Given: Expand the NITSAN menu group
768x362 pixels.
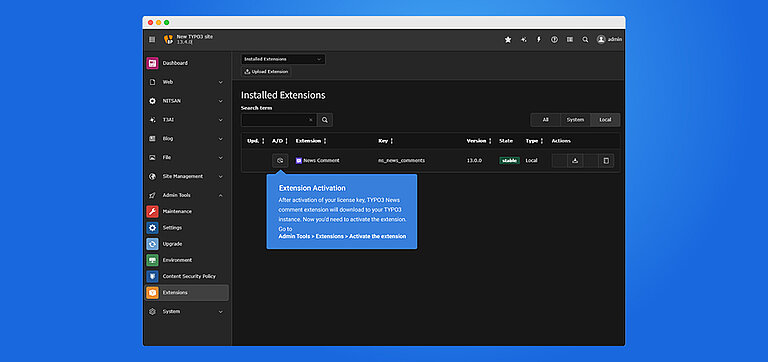Looking at the screenshot, I should 187,101.
